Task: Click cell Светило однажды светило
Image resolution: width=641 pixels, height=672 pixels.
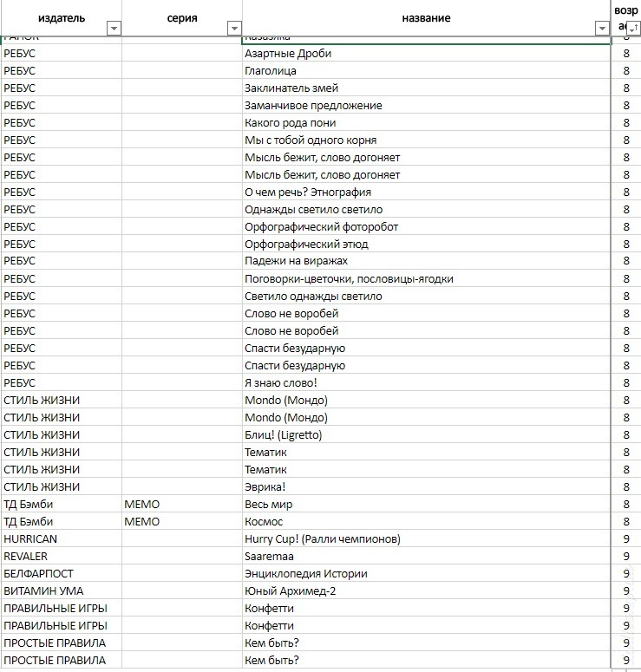Action: (x=426, y=297)
